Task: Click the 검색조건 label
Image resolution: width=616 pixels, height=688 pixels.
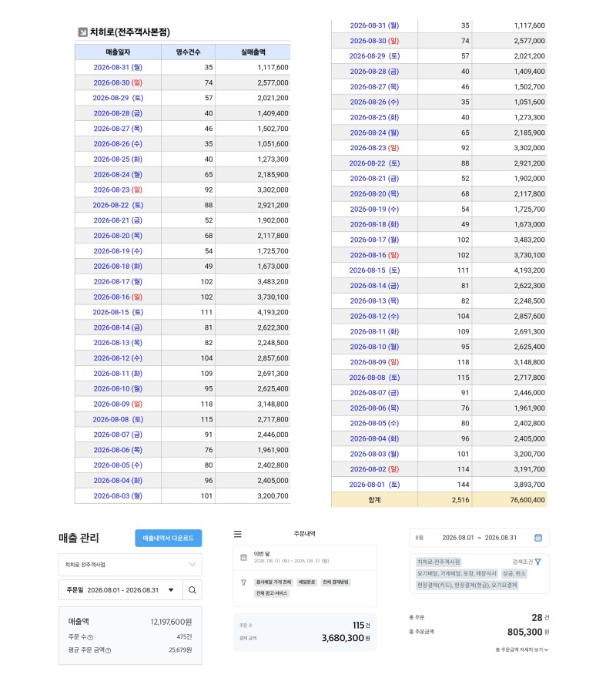Action: [523, 562]
